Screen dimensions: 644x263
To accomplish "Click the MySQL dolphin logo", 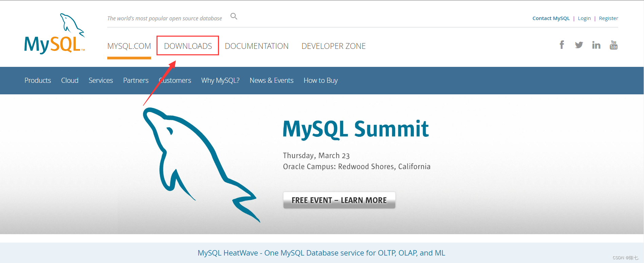I will [x=54, y=34].
